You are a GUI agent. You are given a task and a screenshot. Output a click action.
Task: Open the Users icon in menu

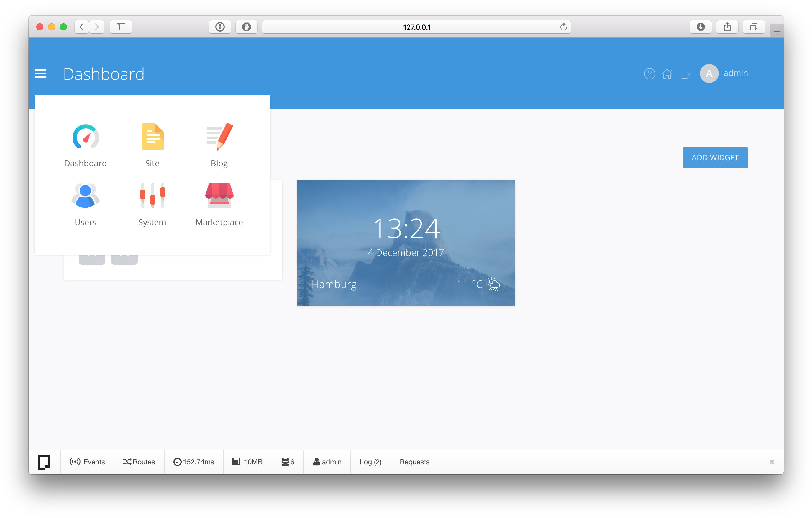tap(85, 195)
